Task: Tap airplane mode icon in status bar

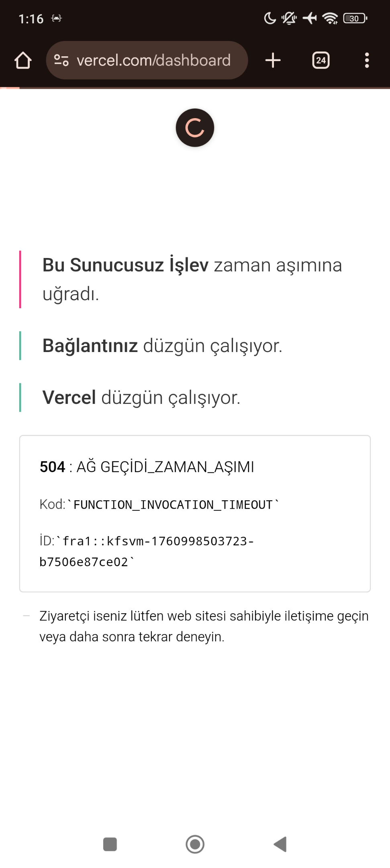Action: 310,18
